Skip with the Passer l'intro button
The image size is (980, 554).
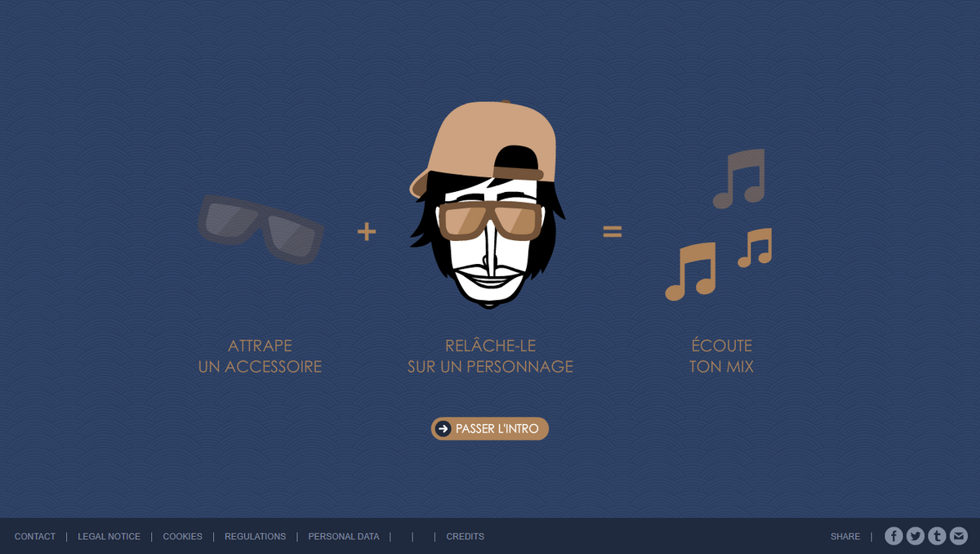[x=490, y=428]
